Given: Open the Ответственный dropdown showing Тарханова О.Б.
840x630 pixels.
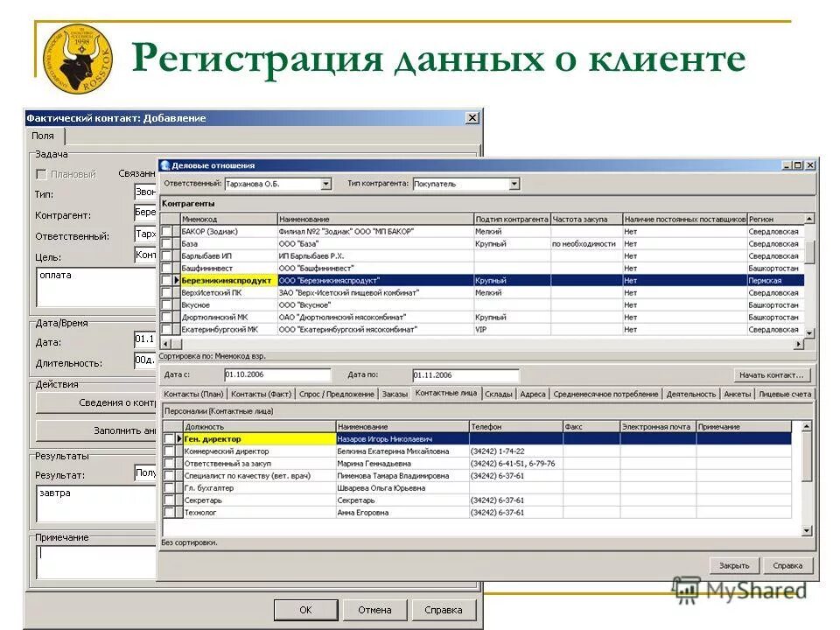Looking at the screenshot, I should [325, 184].
